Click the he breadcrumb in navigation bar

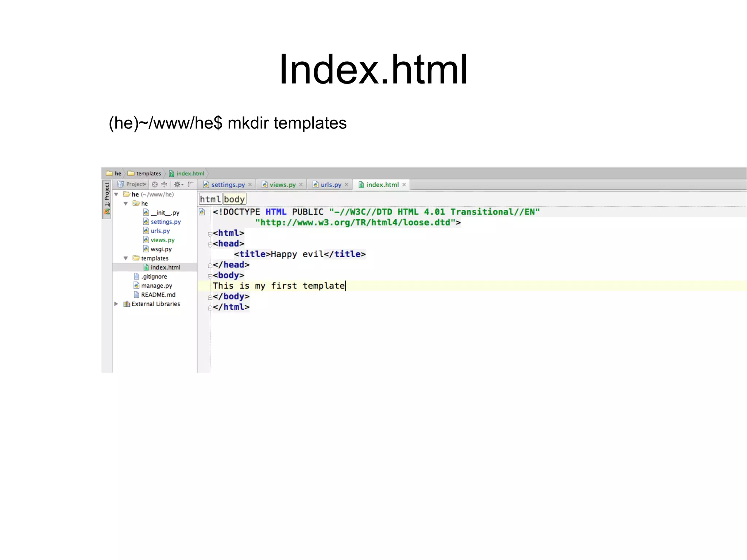[114, 174]
